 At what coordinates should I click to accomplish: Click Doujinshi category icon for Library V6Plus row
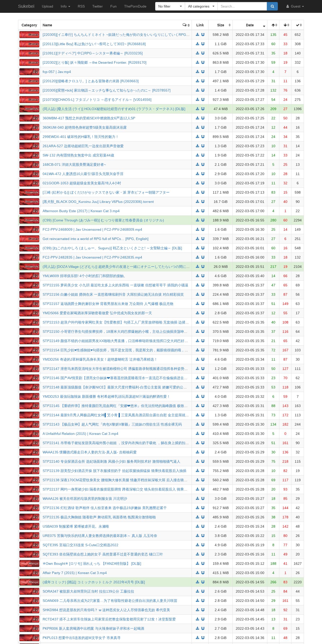29,202
